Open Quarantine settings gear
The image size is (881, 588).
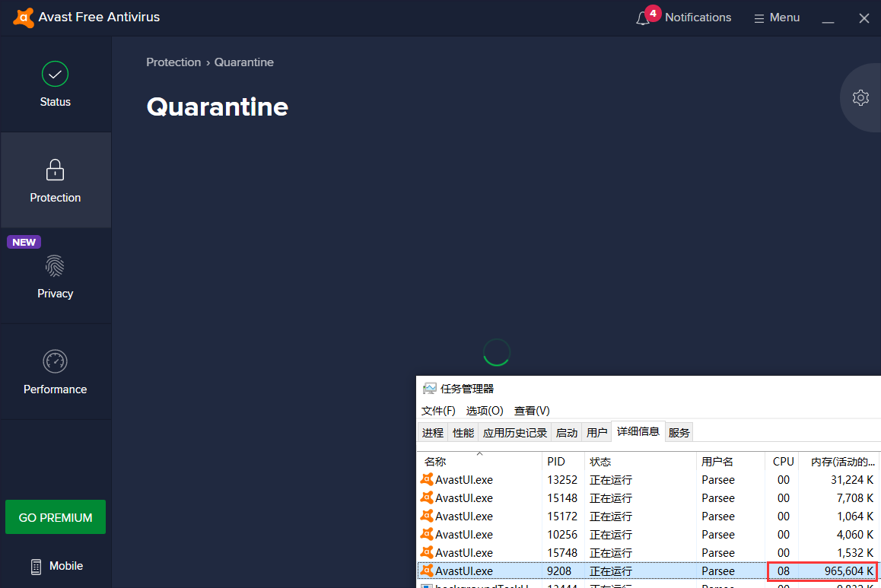pyautogui.click(x=860, y=97)
